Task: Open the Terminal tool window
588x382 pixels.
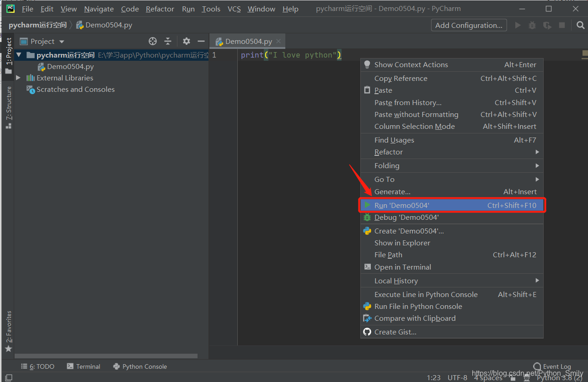Action: pyautogui.click(x=84, y=366)
